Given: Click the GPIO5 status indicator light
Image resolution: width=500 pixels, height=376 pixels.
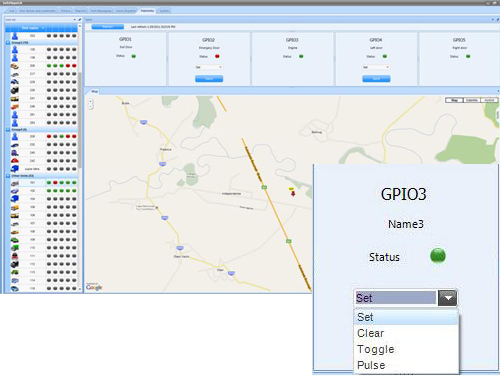Looking at the screenshot, I should pos(468,56).
